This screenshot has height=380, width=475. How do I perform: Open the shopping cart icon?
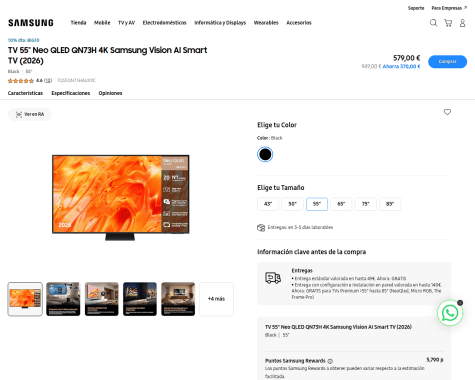[x=448, y=23]
